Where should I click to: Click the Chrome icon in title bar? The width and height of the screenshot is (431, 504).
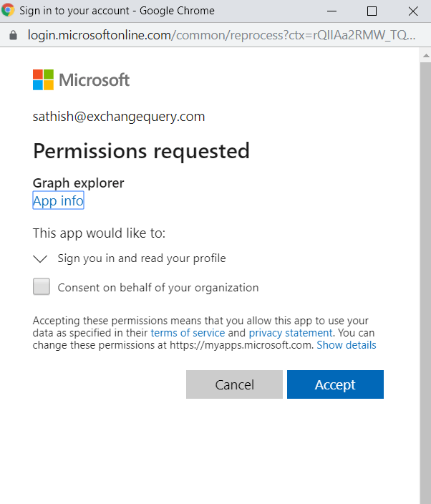(x=9, y=11)
